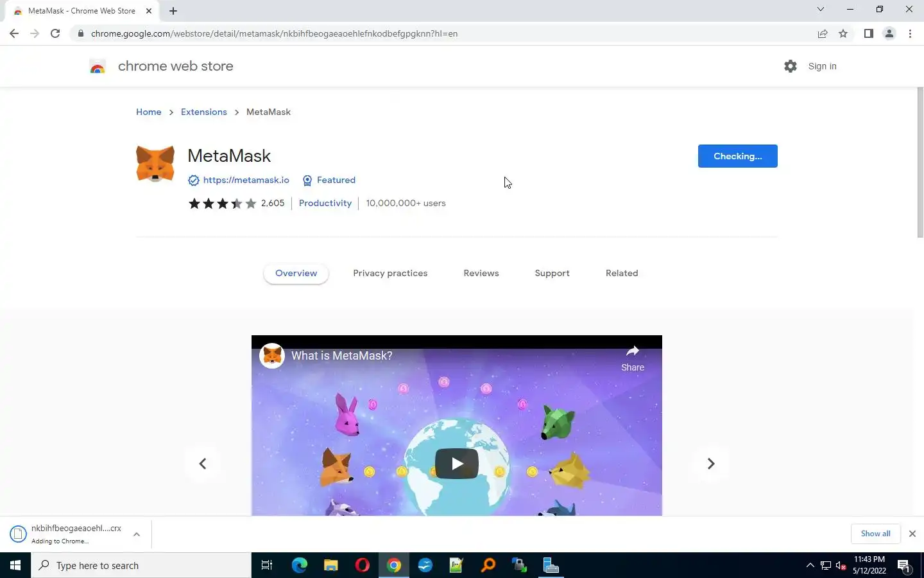924x578 pixels.
Task: Click the video channel fox avatar
Action: [x=272, y=356]
